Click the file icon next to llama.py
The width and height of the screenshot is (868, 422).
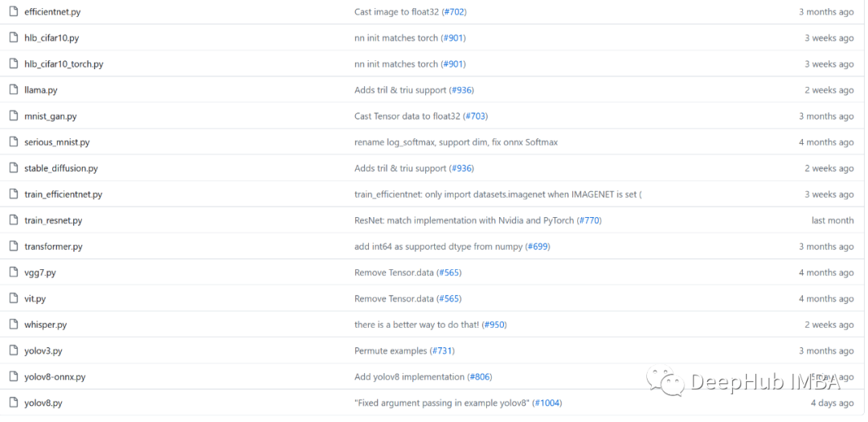click(14, 90)
